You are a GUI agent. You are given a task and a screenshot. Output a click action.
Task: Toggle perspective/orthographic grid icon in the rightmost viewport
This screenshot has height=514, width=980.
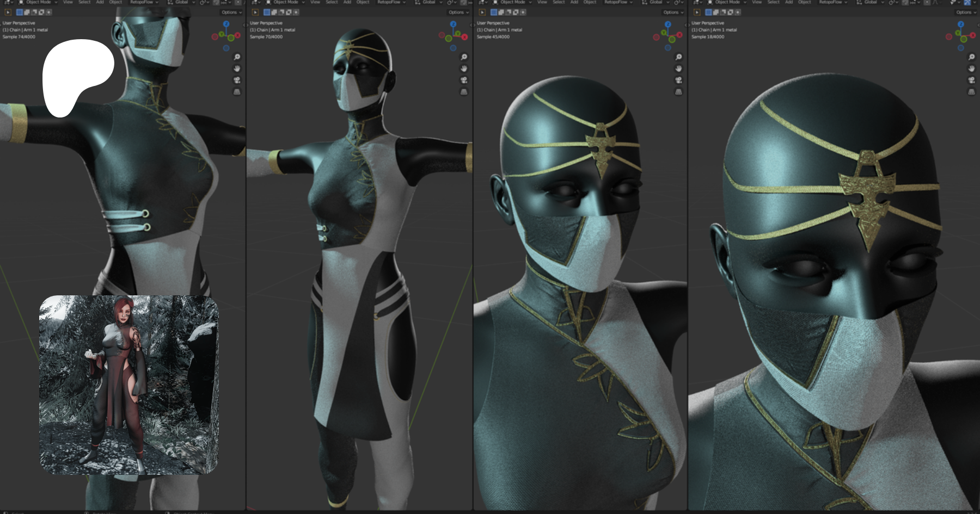[x=971, y=92]
